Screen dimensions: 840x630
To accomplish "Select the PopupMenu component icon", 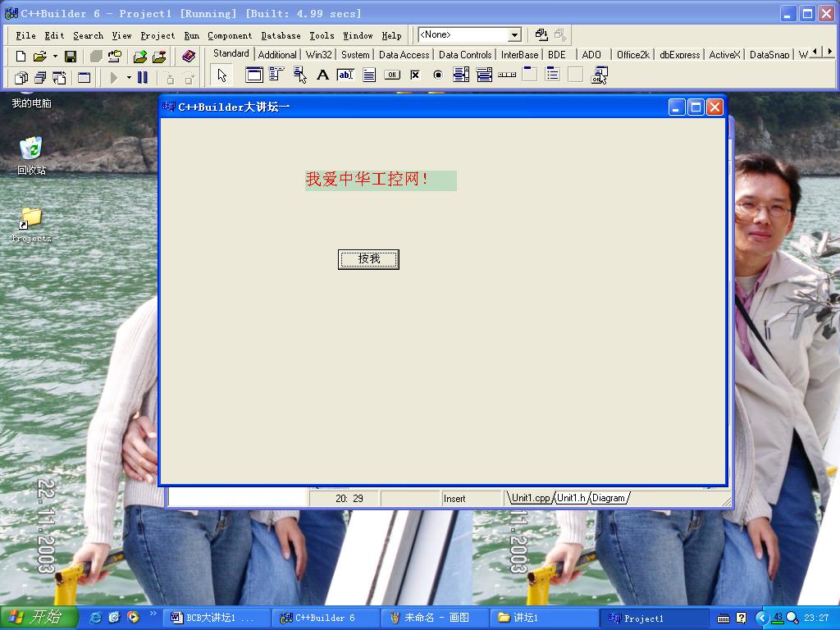I will (300, 75).
